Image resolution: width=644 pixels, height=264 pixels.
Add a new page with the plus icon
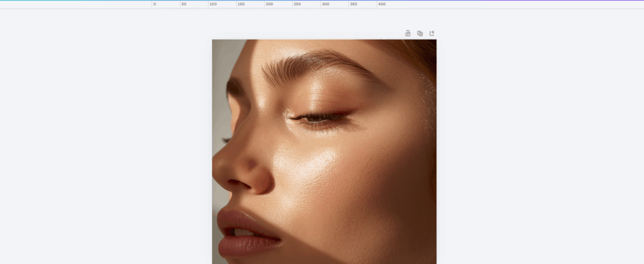pyautogui.click(x=432, y=33)
